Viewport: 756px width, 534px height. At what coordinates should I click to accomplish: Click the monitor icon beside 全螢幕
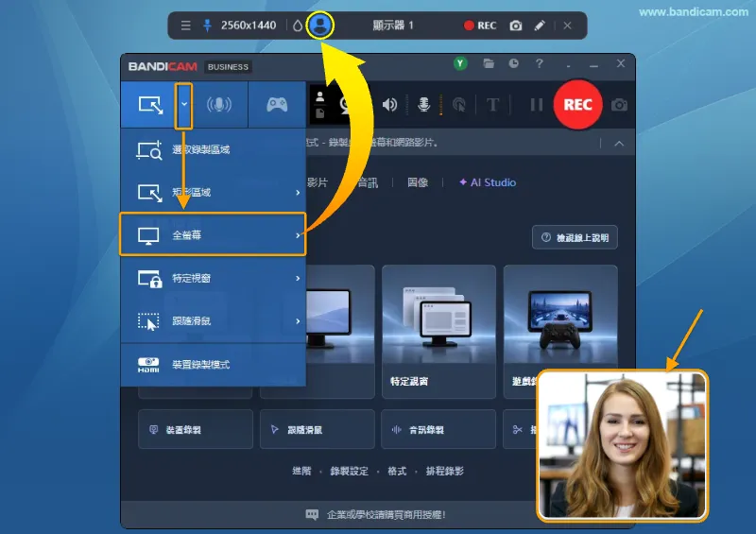click(x=148, y=235)
